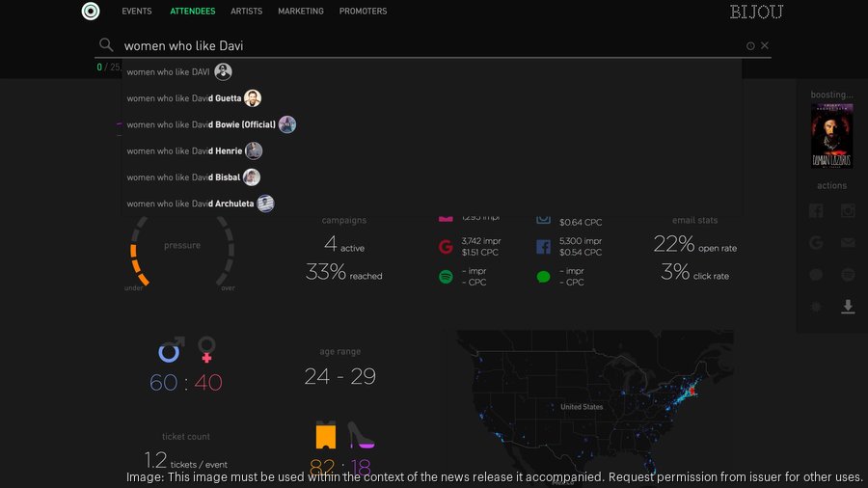868x488 pixels.
Task: Click the magnifying glass search icon
Action: point(106,45)
